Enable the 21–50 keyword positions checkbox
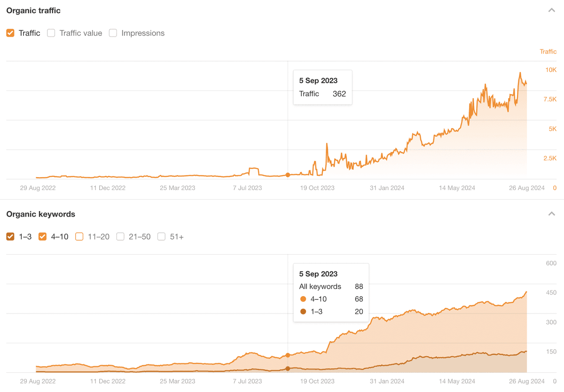 tap(120, 237)
